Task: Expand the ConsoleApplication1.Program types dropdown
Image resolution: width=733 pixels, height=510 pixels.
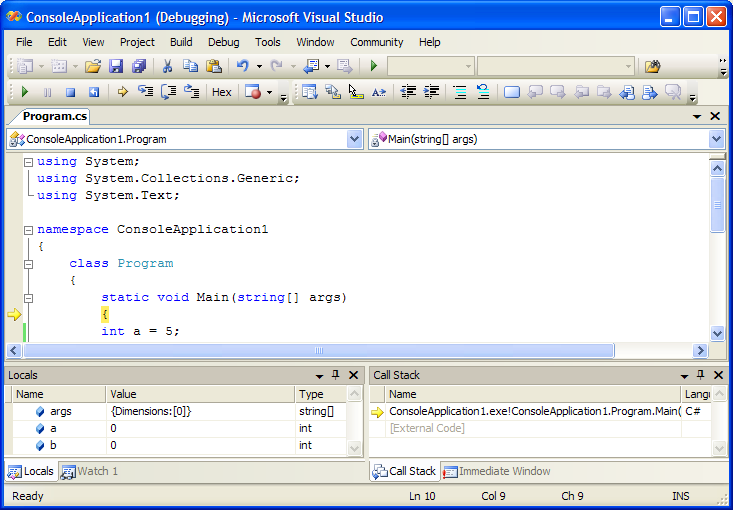Action: click(354, 139)
